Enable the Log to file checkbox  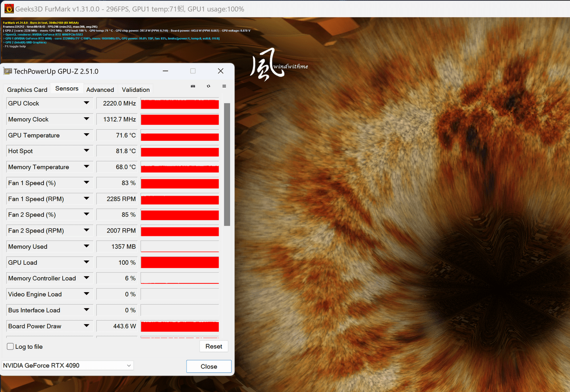(10, 347)
